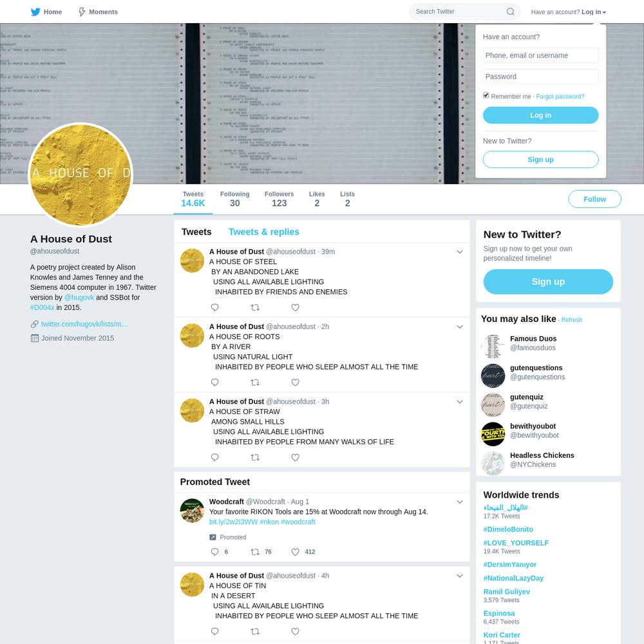Image resolution: width=644 pixels, height=644 pixels.
Task: Switch to Tweets & replies tab
Action: [x=263, y=232]
